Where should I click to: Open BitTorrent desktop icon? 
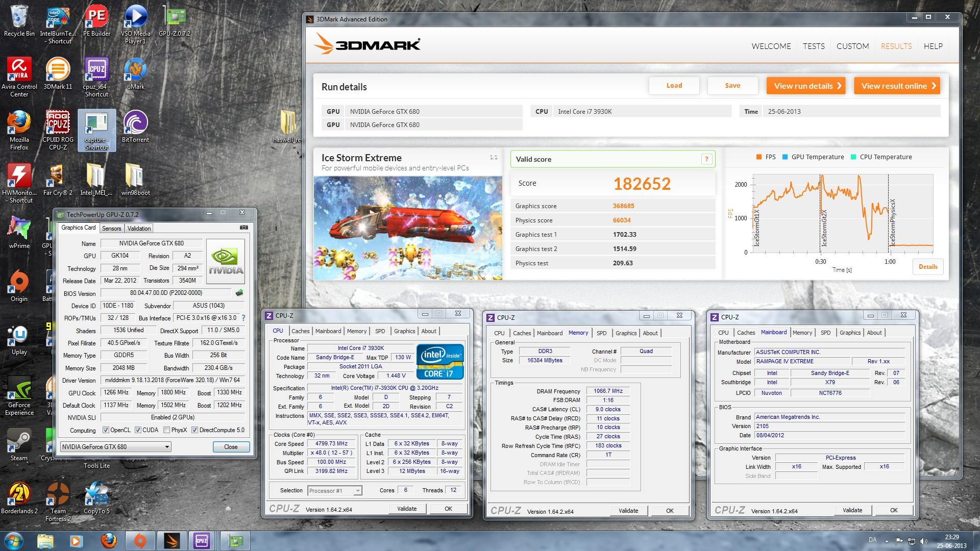click(x=135, y=126)
